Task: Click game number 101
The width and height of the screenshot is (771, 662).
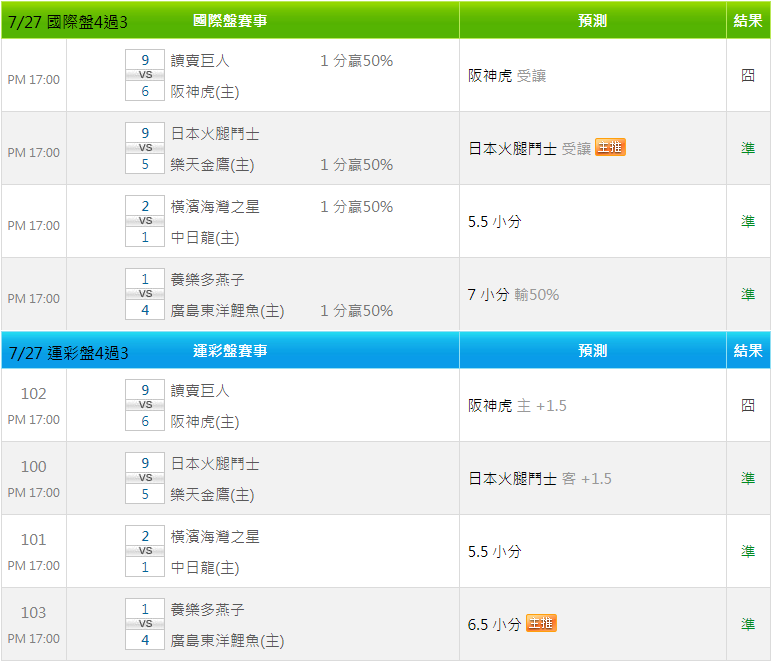Action: coord(33,540)
